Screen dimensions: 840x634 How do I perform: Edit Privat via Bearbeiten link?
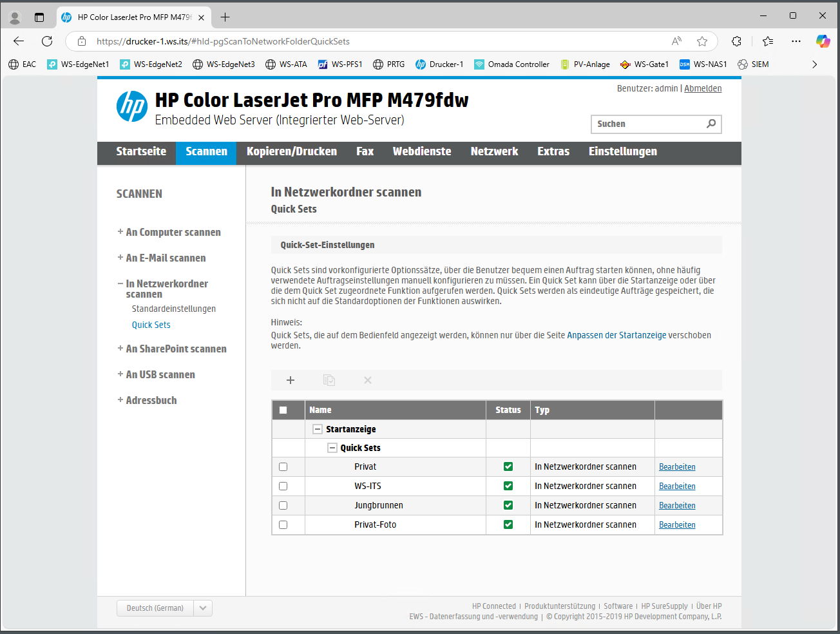coord(677,467)
